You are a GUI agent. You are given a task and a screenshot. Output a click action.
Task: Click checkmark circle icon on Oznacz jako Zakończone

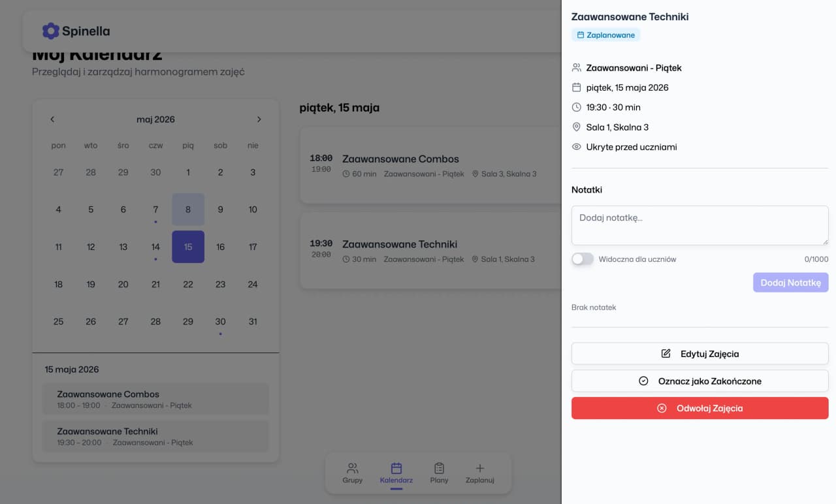click(x=643, y=381)
